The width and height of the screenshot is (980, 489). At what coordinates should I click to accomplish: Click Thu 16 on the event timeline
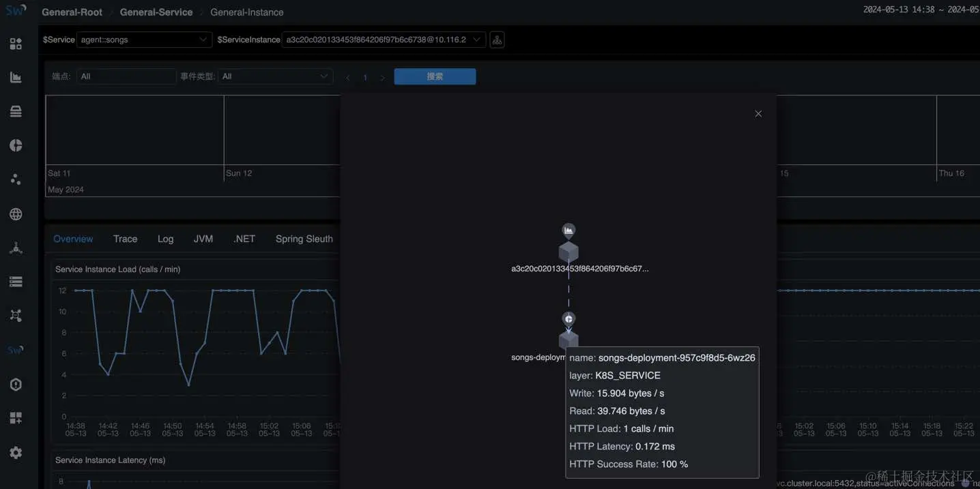[x=951, y=173]
